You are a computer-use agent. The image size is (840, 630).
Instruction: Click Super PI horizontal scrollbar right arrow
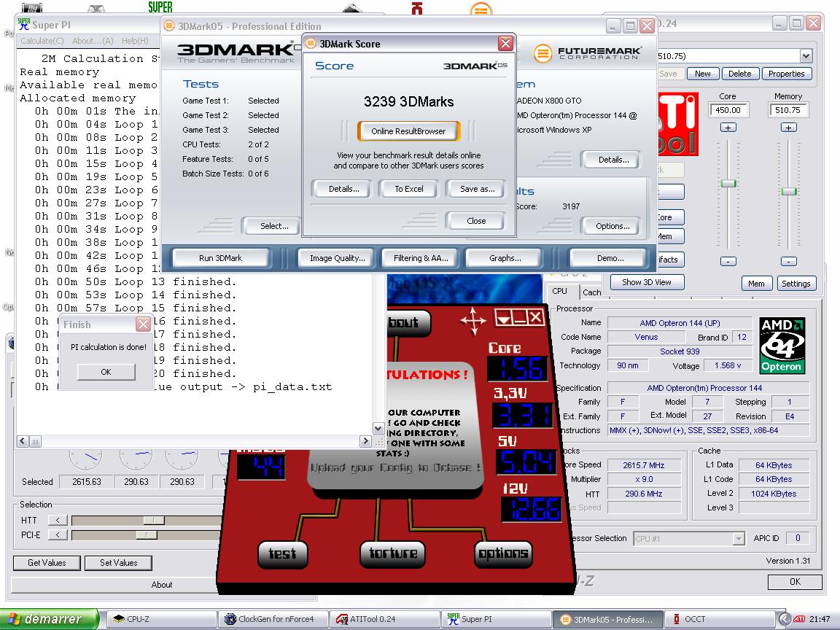point(365,441)
